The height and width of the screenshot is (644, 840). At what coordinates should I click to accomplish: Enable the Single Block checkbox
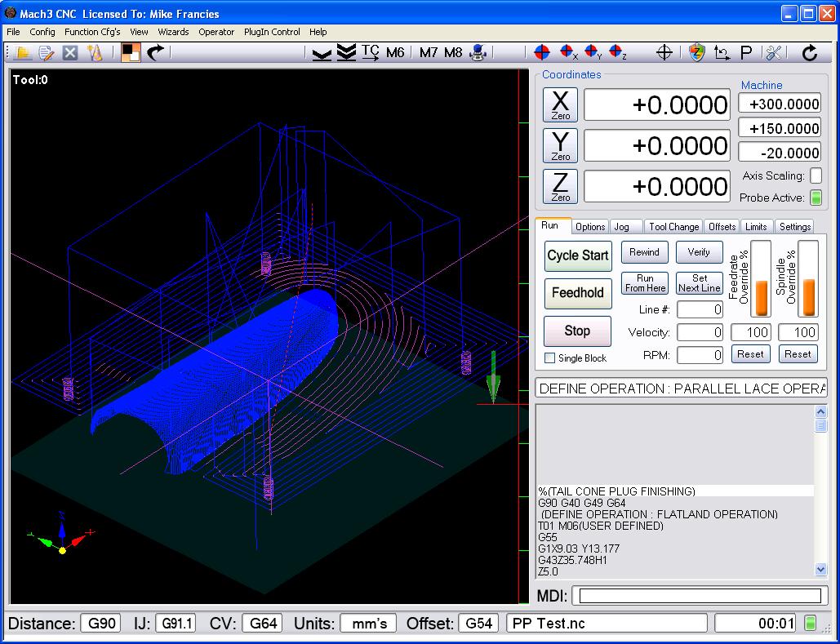tap(549, 358)
